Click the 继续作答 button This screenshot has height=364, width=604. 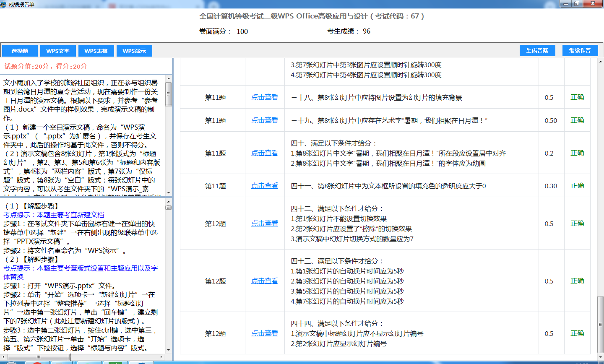tap(580, 50)
